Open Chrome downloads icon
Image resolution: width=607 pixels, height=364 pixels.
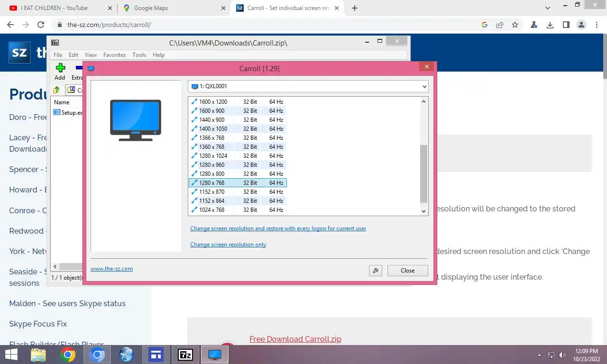[x=550, y=25]
